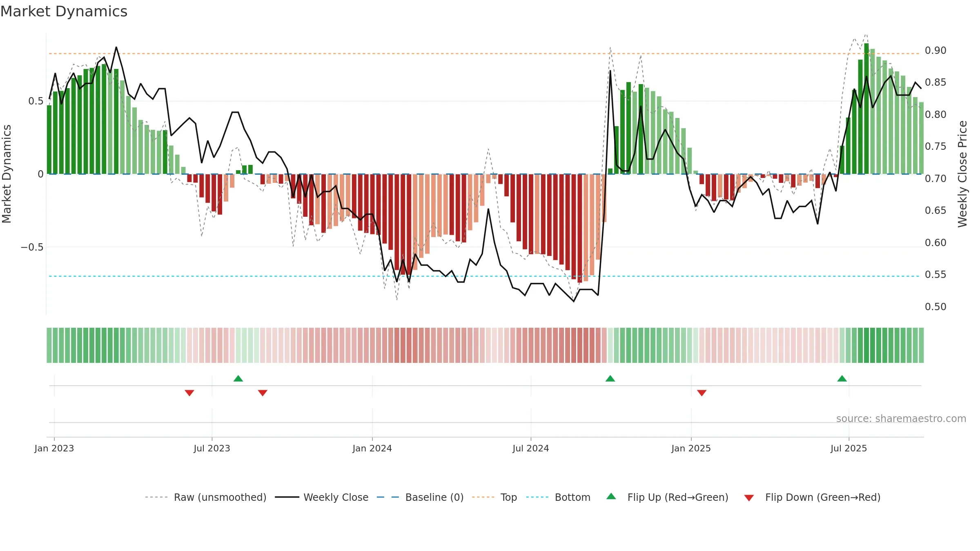Toggle the Bottom legend entry

point(558,497)
